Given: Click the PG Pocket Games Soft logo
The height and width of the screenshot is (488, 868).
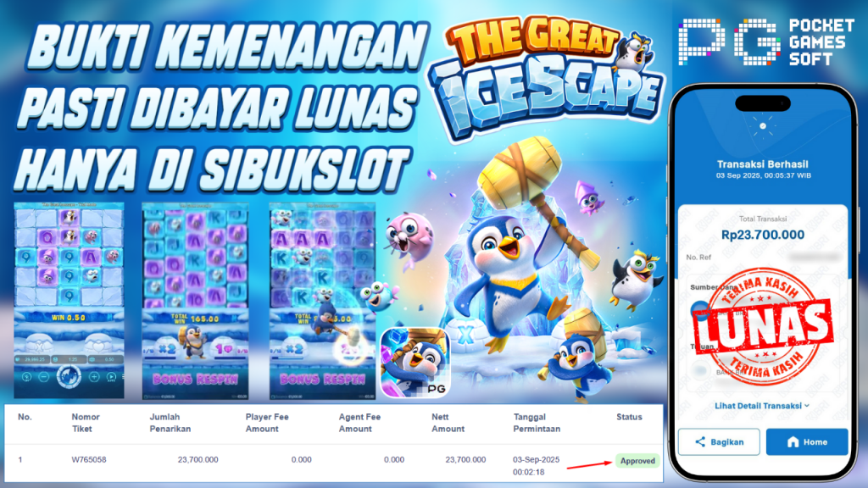Looking at the screenshot, I should point(766,42).
